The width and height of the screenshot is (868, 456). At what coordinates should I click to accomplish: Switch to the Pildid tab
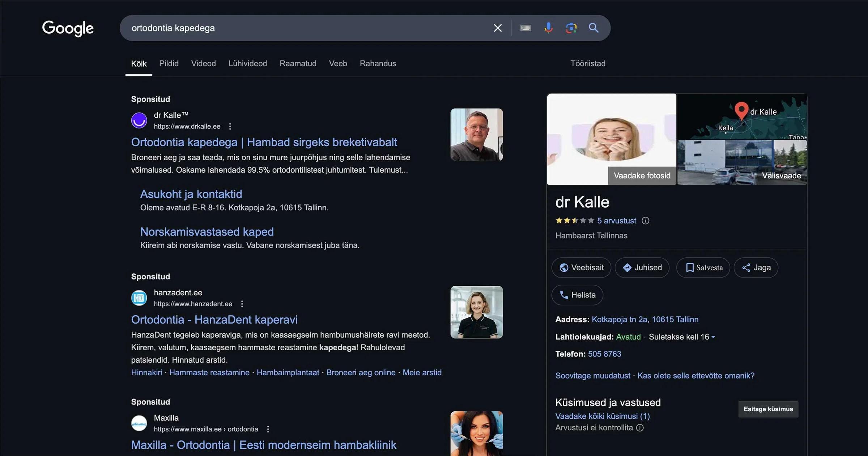169,63
